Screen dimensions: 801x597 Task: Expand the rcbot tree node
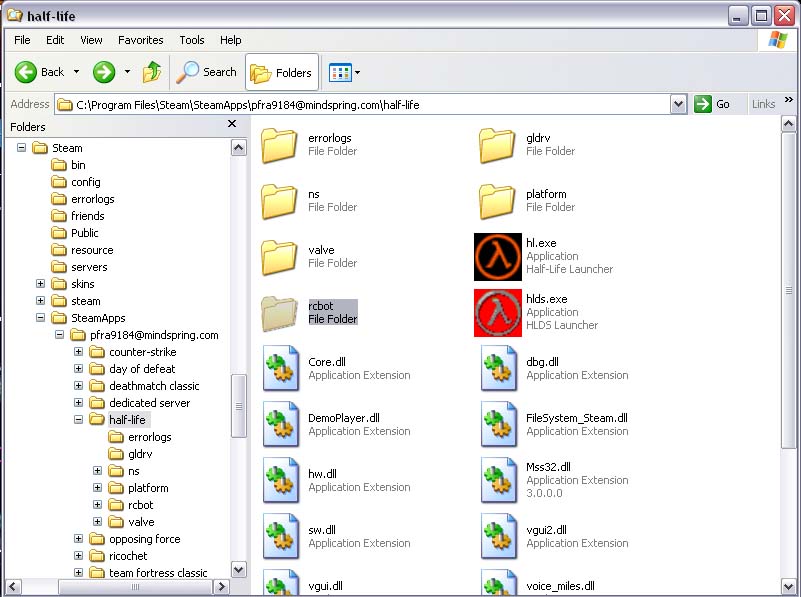pos(97,505)
